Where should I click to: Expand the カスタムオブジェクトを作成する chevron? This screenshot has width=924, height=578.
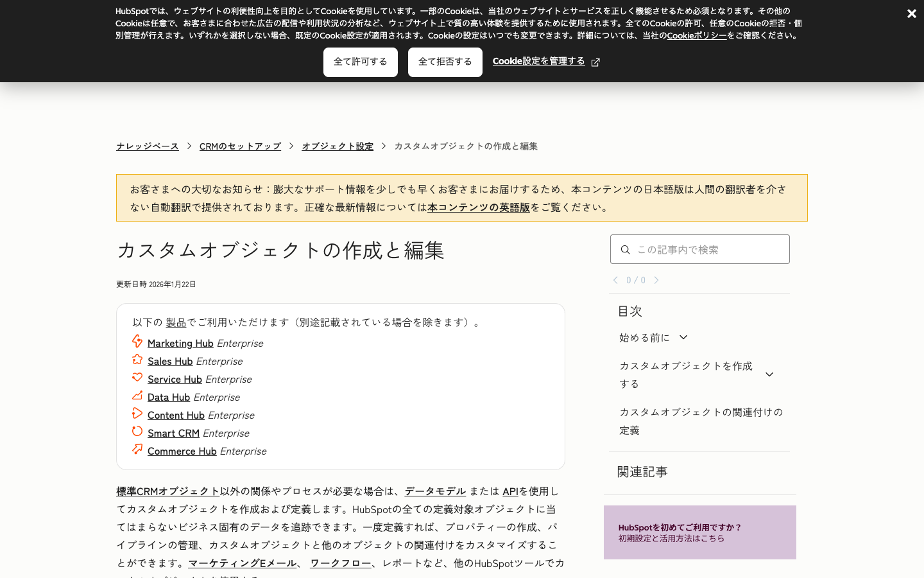click(x=769, y=374)
